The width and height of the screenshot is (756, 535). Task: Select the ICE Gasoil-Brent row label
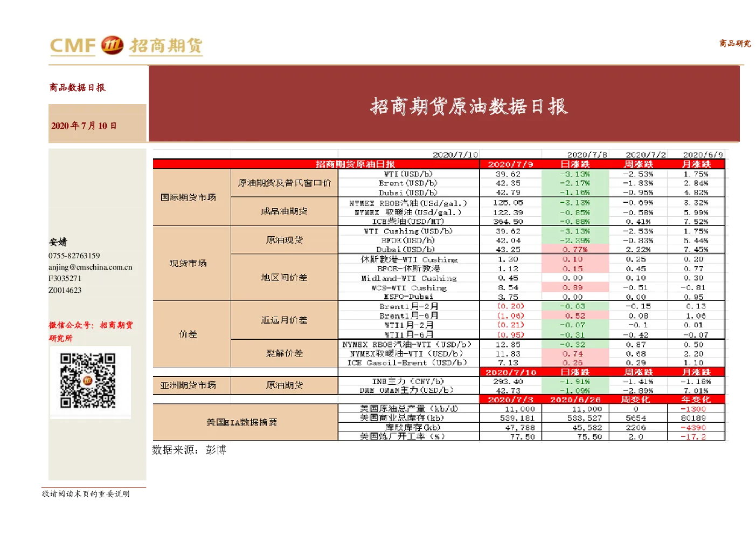(x=407, y=363)
